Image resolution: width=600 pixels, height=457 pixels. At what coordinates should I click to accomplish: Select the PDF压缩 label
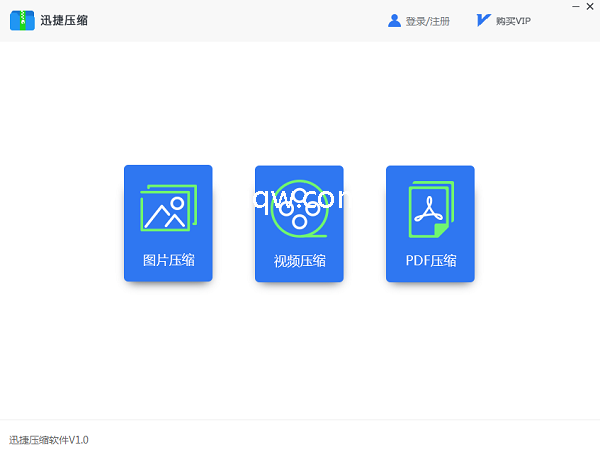tap(430, 261)
